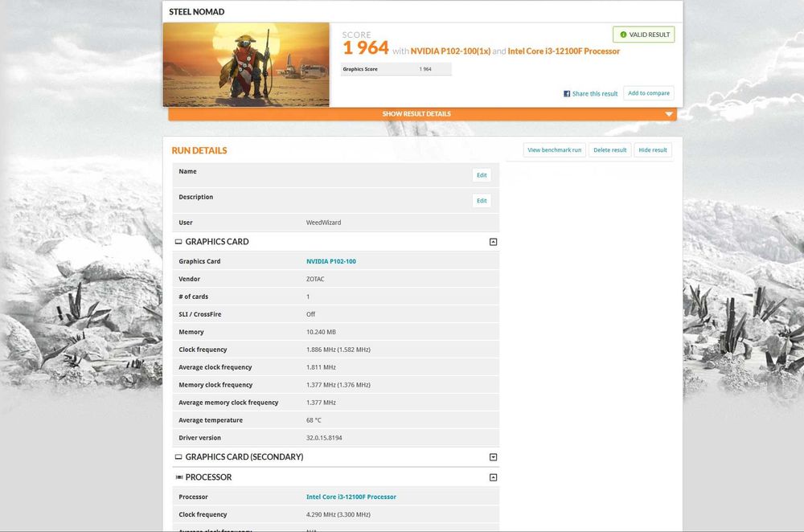Open Intel Core i3-12100F link in score header

pos(564,51)
